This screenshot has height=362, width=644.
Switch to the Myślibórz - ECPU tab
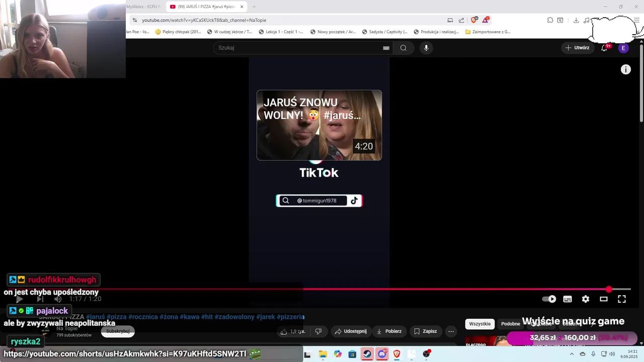[x=143, y=7]
